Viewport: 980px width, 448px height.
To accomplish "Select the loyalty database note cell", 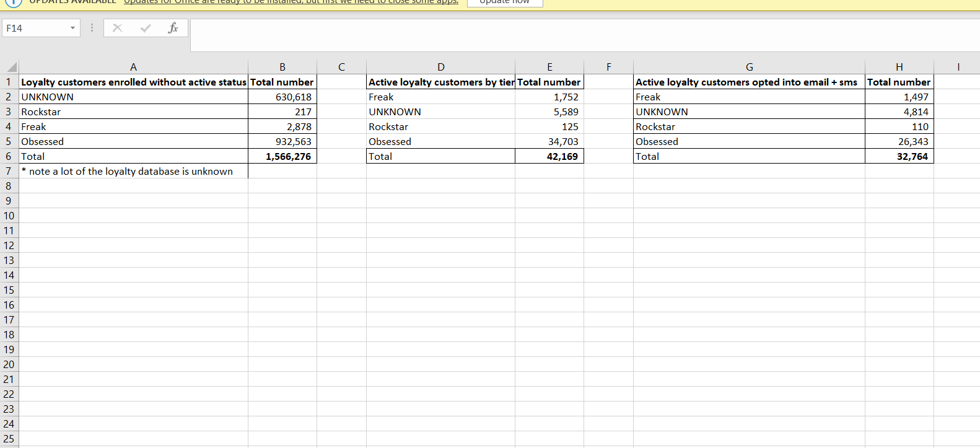I will pos(133,171).
